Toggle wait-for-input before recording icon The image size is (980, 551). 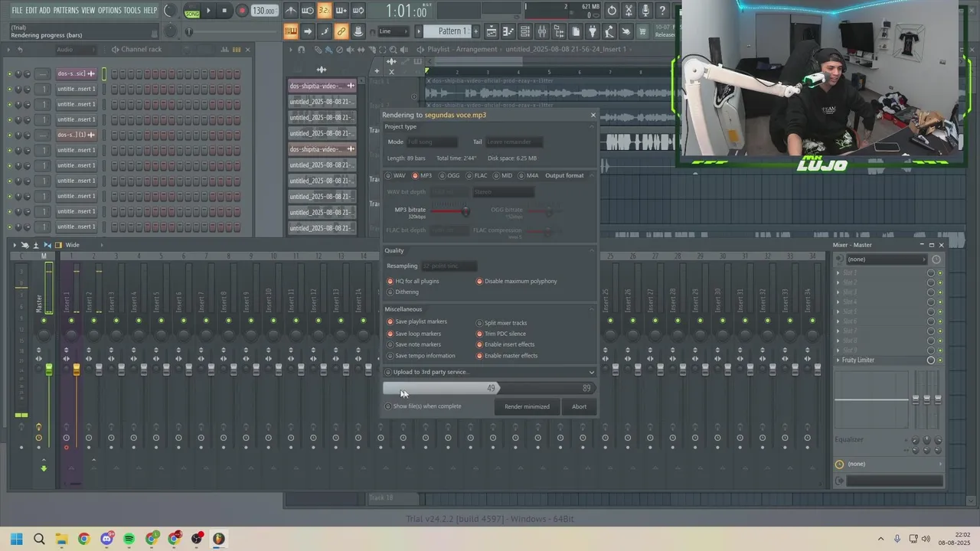coord(308,11)
